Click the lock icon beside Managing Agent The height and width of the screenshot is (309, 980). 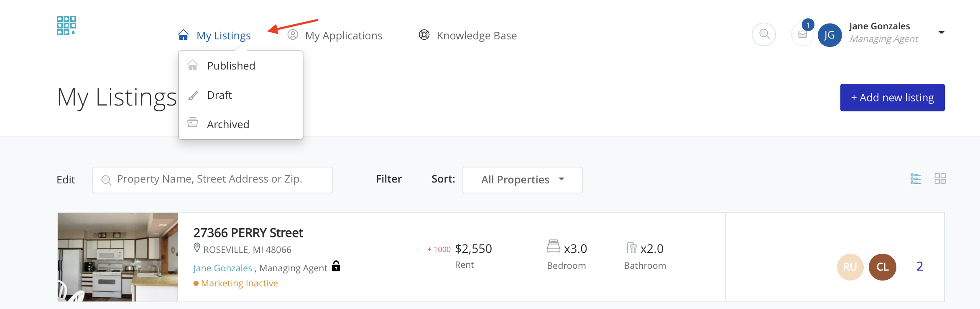click(x=336, y=266)
